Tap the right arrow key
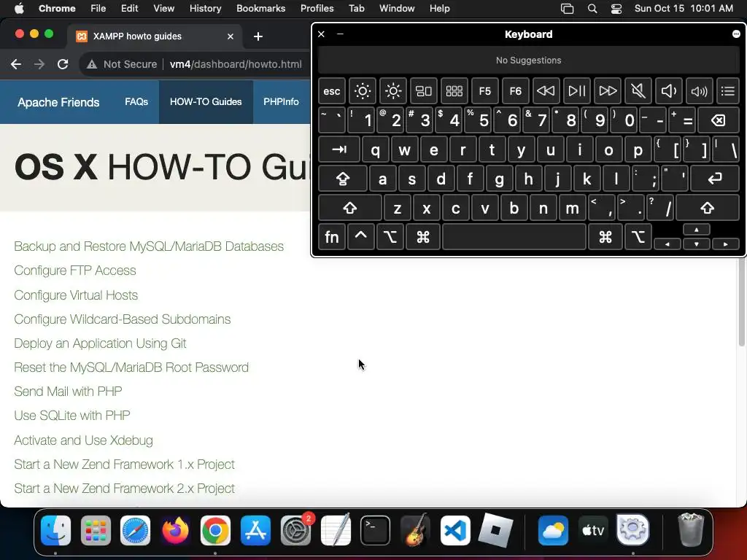The height and width of the screenshot is (560, 747). (x=726, y=244)
